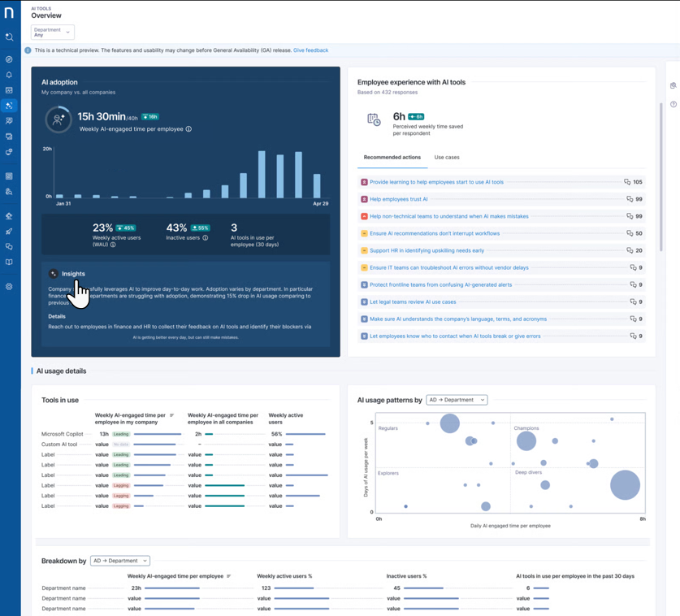
Task: Click the rocket icon in left sidebar
Action: [x=9, y=232]
